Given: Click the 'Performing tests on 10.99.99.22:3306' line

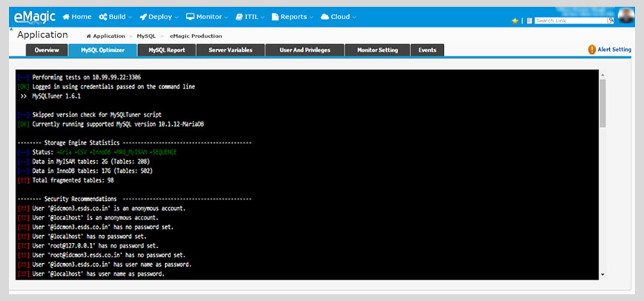Looking at the screenshot, I should (x=87, y=77).
